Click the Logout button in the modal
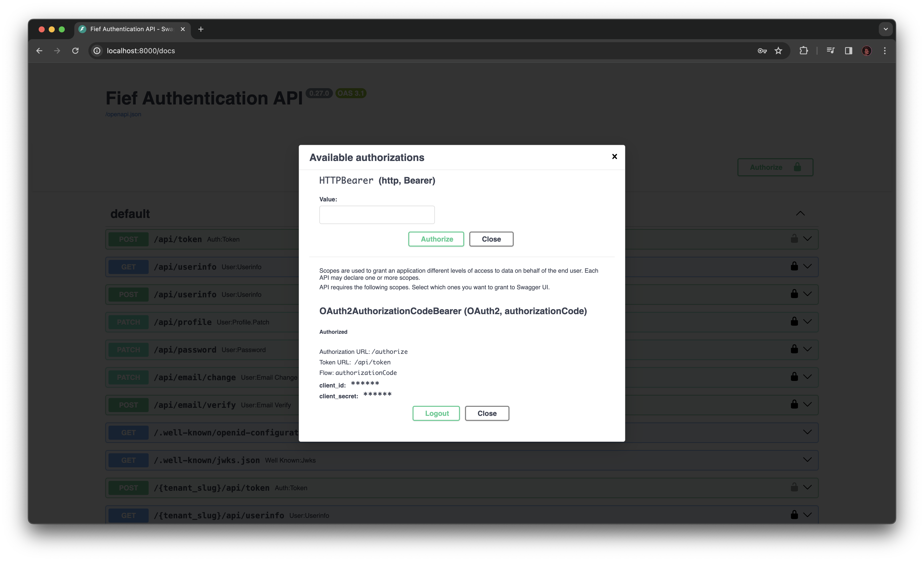924x561 pixels. tap(436, 413)
